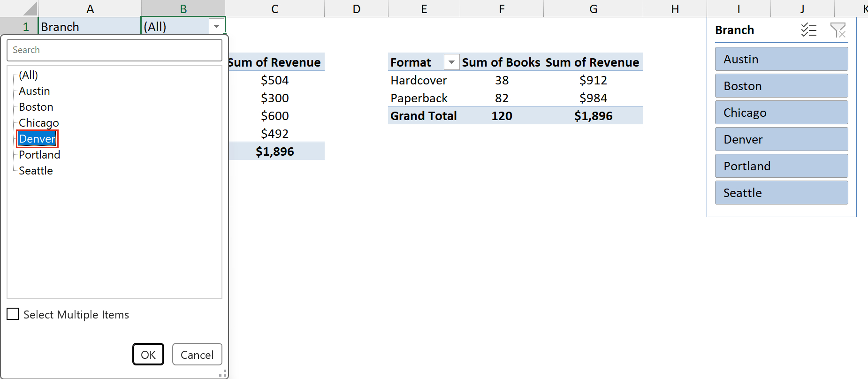
Task: Click the $600 revenue cell
Action: [x=275, y=116]
